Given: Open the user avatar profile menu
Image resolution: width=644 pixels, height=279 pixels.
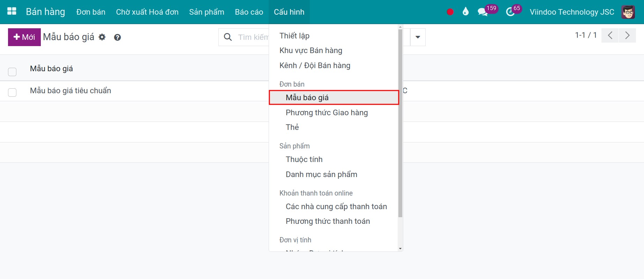Looking at the screenshot, I should [628, 12].
